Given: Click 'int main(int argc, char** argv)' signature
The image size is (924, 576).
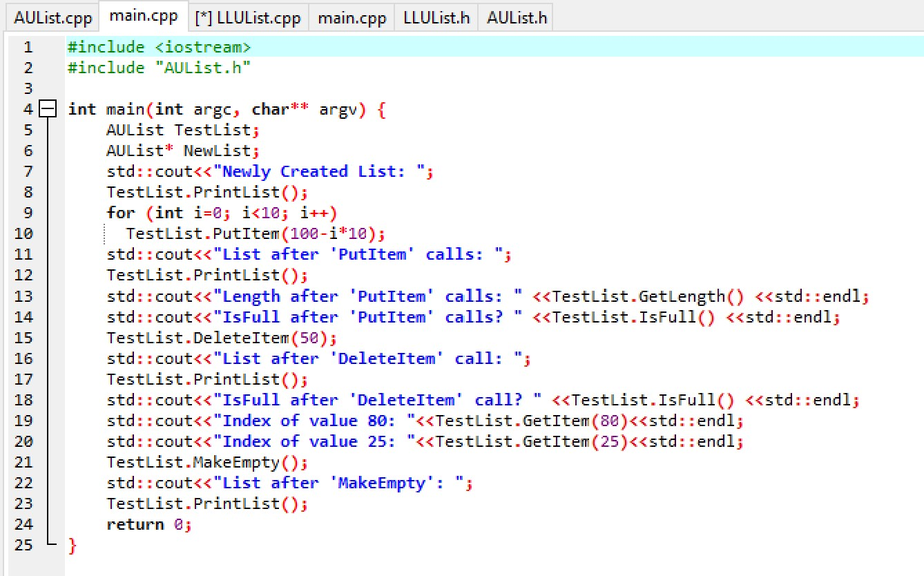Looking at the screenshot, I should (218, 109).
